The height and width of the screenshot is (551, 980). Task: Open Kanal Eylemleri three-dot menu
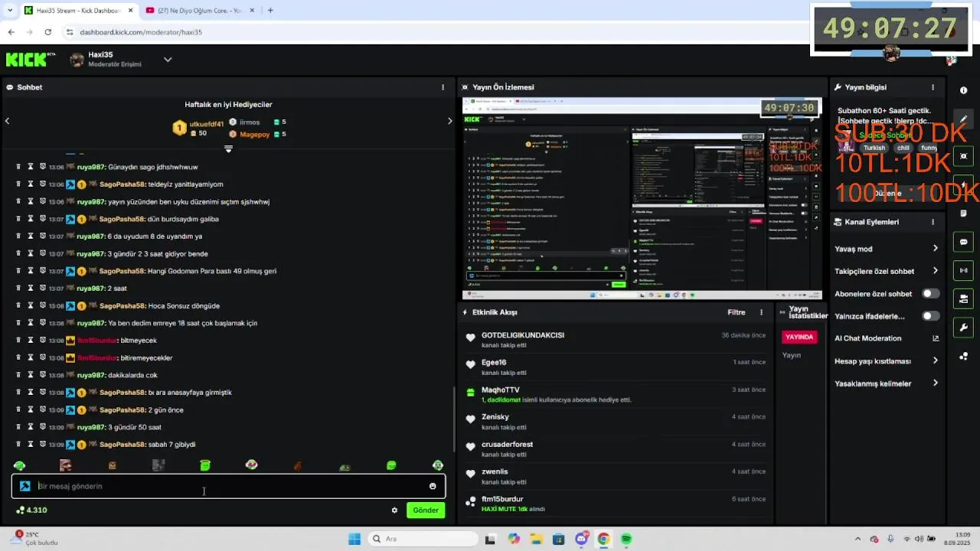click(x=933, y=222)
